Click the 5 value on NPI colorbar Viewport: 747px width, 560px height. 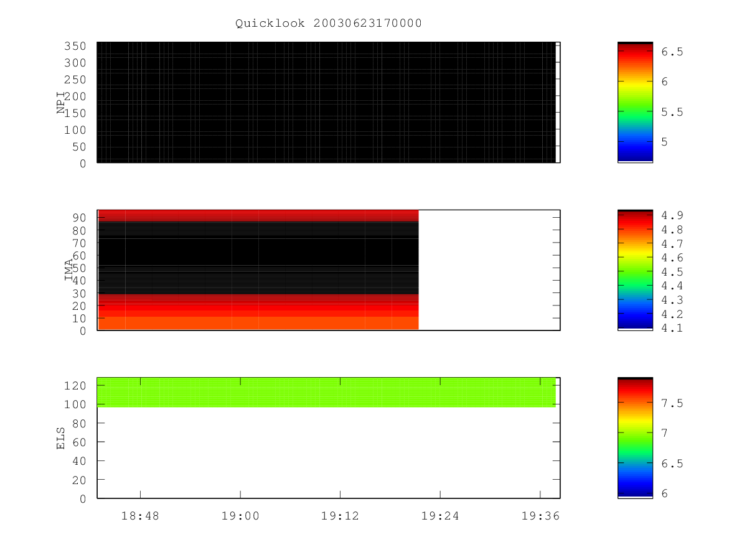tap(665, 142)
